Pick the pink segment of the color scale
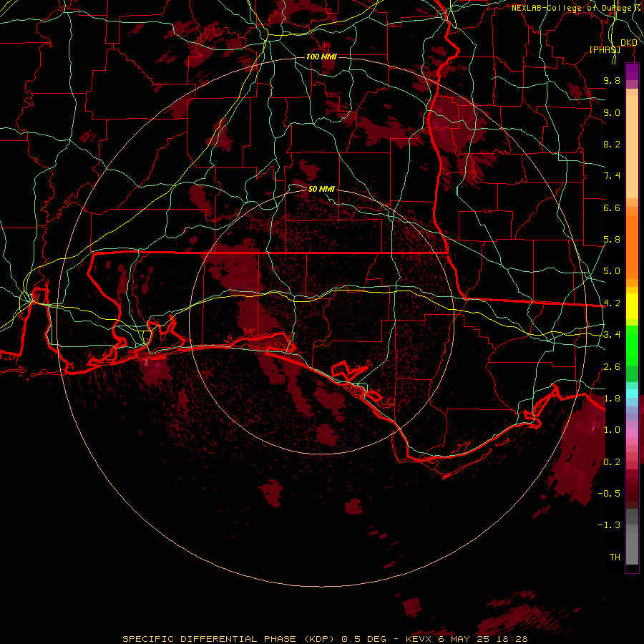Viewport: 644px width, 644px height. point(632,434)
